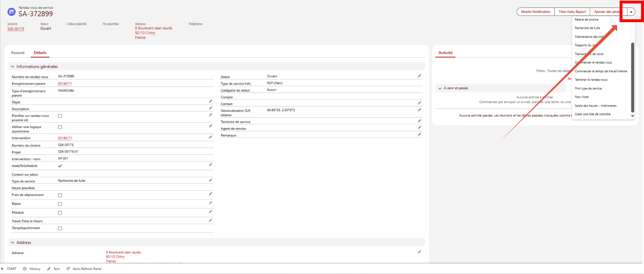Click the readyToSchedule edit pencil
The height and width of the screenshot is (274, 644).
[211, 165]
